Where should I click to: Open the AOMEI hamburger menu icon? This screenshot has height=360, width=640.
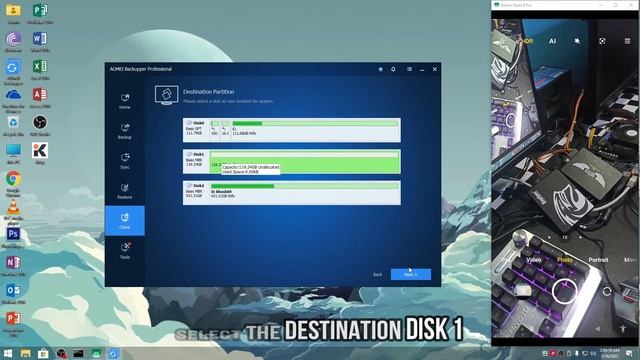(x=409, y=69)
